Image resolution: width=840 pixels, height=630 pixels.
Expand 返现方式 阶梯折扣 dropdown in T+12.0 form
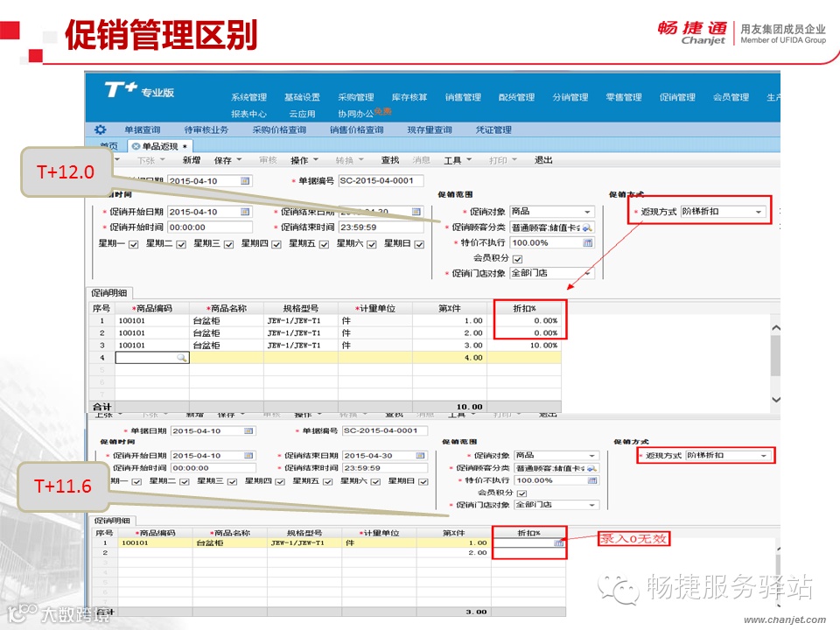coord(759,212)
